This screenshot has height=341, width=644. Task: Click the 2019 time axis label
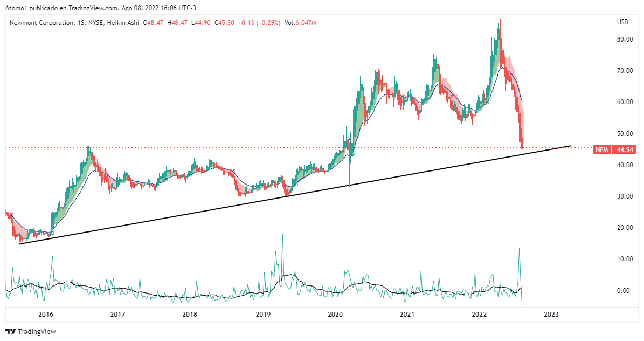(264, 315)
